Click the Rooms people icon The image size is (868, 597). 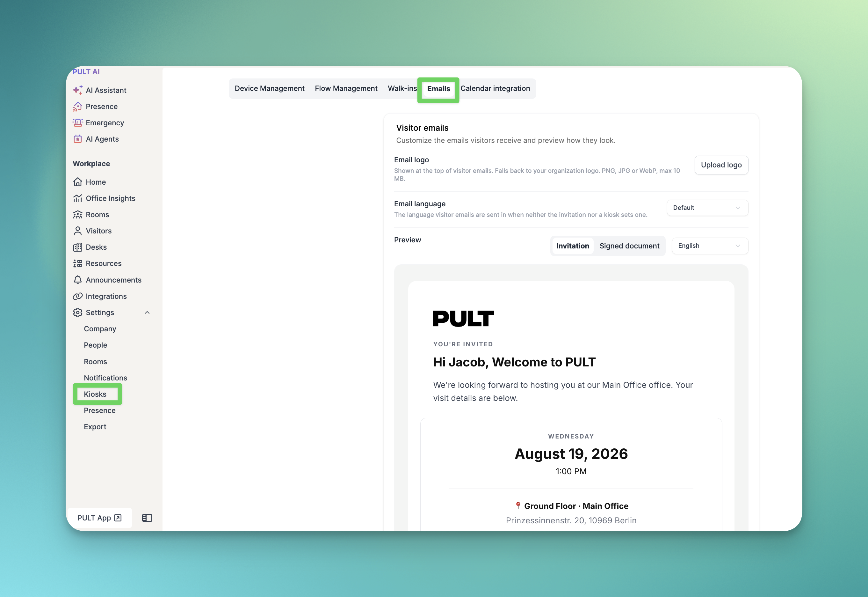[x=78, y=215]
